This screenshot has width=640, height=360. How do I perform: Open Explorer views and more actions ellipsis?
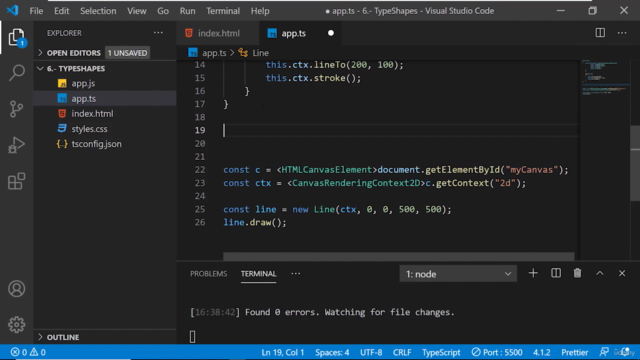point(158,33)
